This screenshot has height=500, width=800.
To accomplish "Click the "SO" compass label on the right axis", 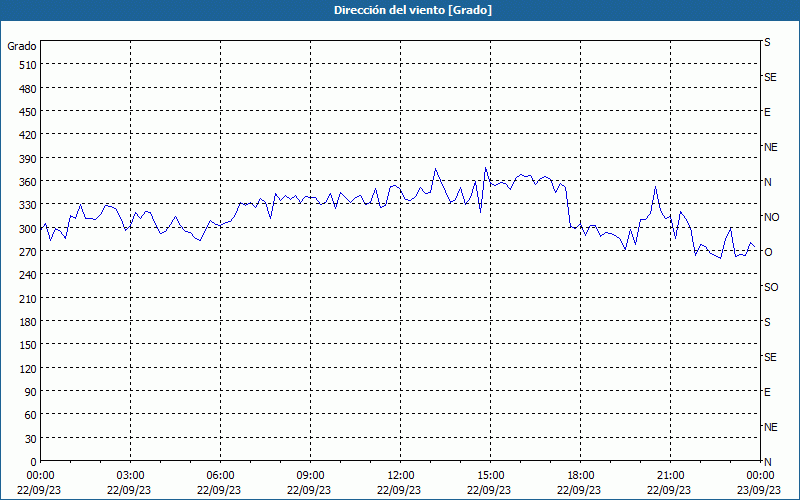I will [x=771, y=287].
